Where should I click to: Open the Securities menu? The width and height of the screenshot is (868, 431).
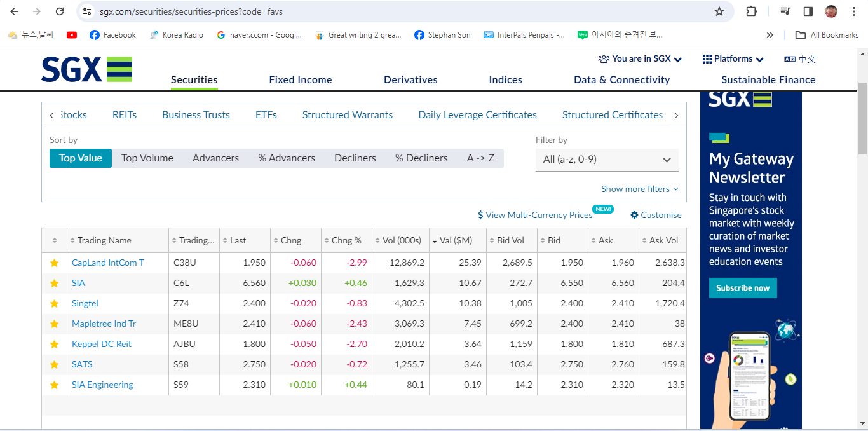[194, 79]
